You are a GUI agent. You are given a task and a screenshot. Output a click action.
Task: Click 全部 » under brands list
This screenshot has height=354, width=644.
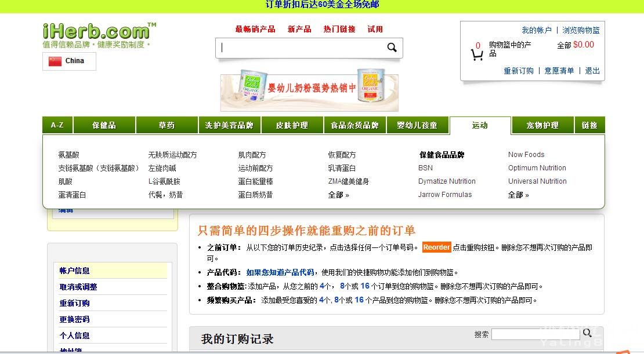[x=518, y=195]
